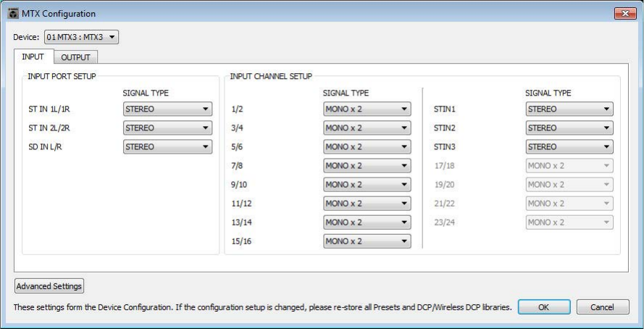Screen dimensions: 644x329
Task: Open signal type dropdown for SD IN L/R
Action: [x=167, y=146]
